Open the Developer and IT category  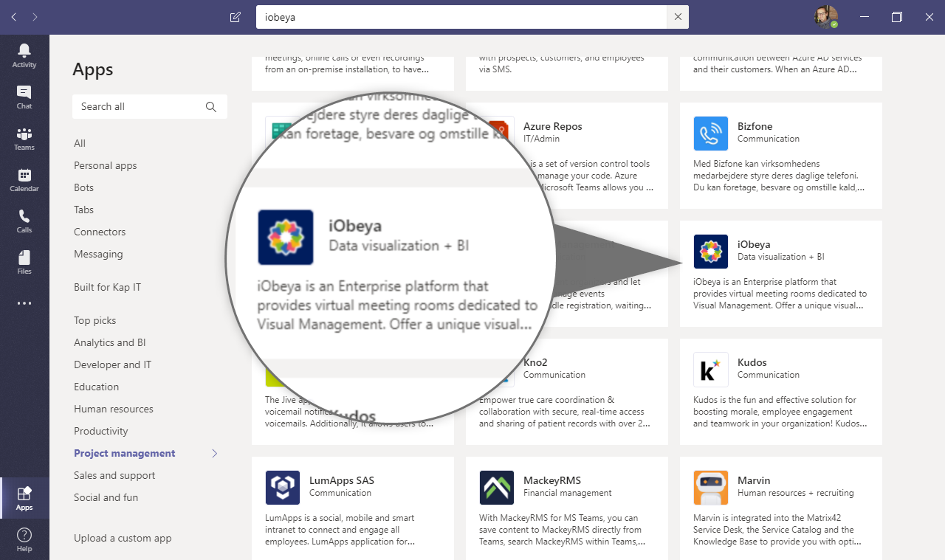point(112,364)
